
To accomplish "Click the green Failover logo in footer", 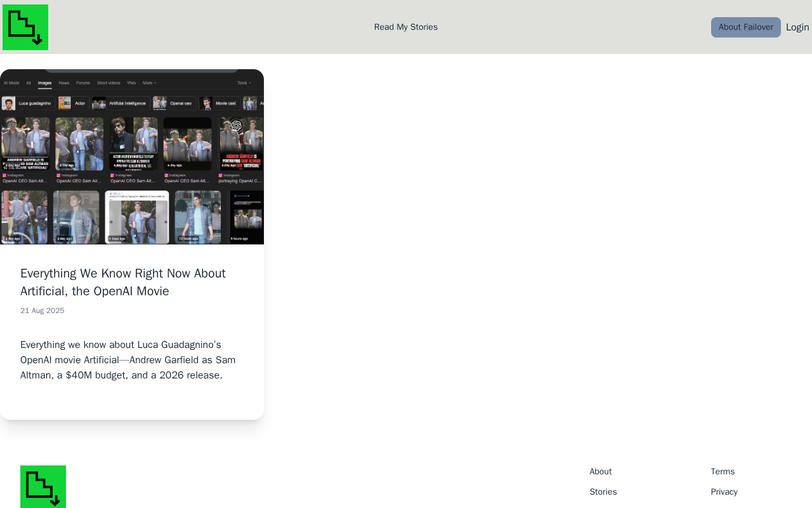I will [43, 487].
